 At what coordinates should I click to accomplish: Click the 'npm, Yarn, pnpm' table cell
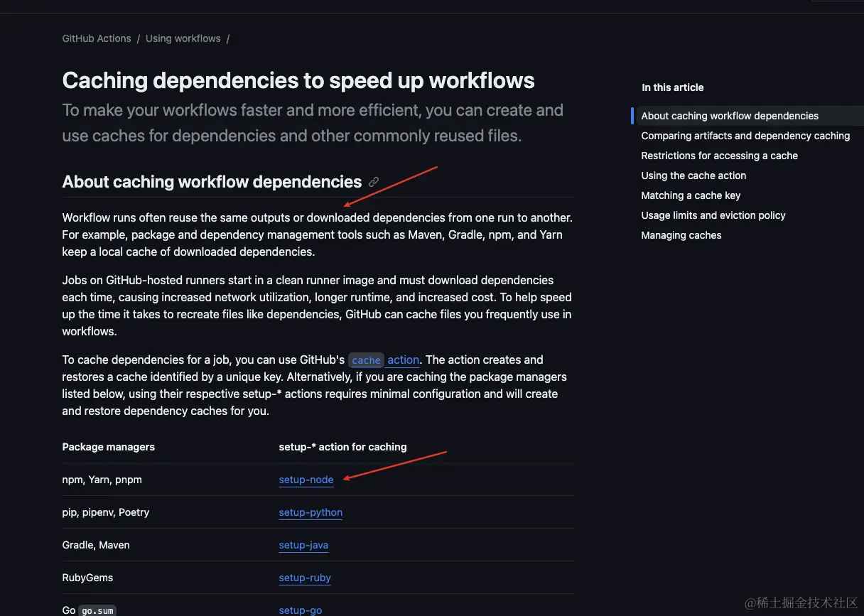(x=102, y=480)
